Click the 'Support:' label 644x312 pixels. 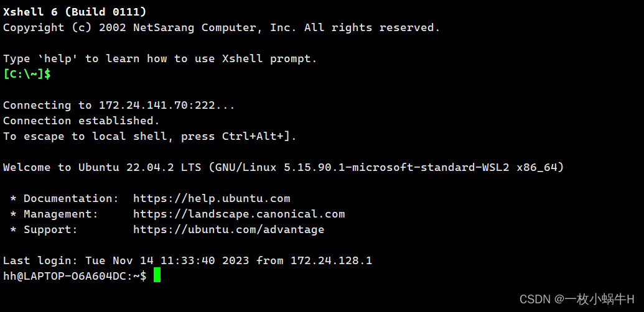point(50,229)
